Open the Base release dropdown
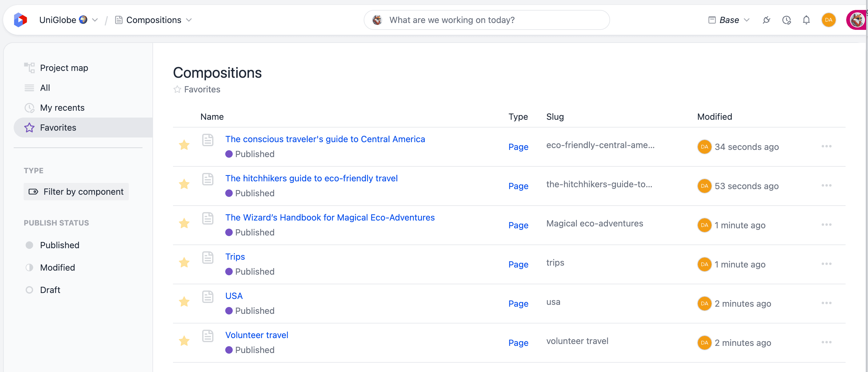The width and height of the screenshot is (868, 372). 729,20
